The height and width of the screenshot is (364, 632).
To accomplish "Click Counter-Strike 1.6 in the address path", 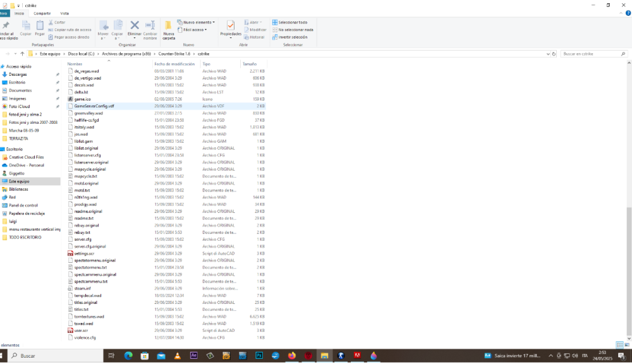I will [x=174, y=54].
